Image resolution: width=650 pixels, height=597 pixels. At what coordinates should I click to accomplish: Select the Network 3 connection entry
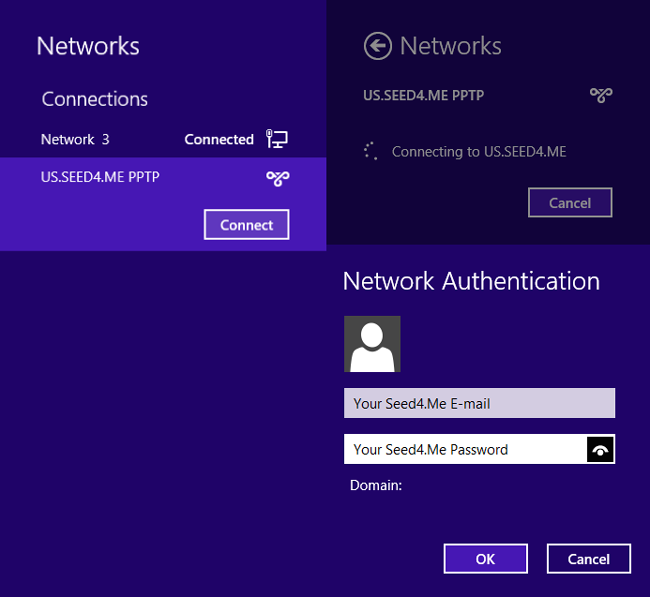[x=163, y=139]
